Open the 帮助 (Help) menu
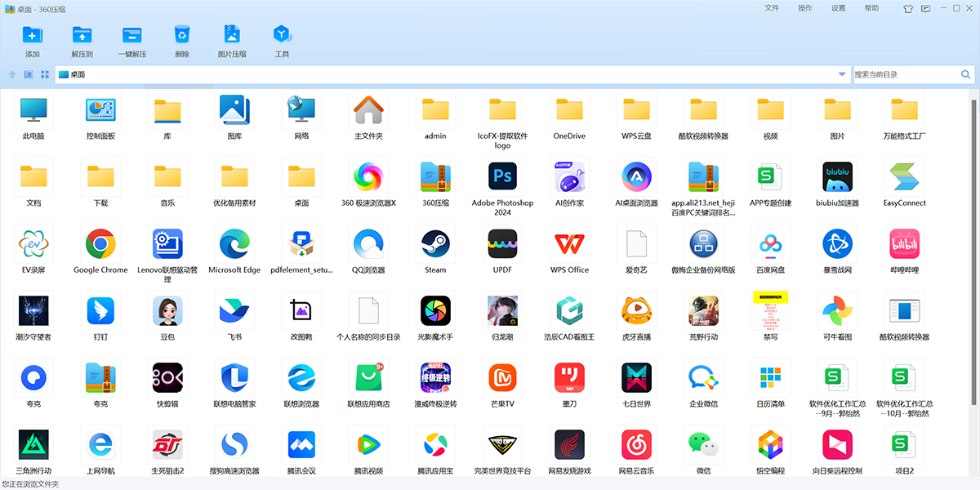The image size is (980, 490). click(872, 8)
